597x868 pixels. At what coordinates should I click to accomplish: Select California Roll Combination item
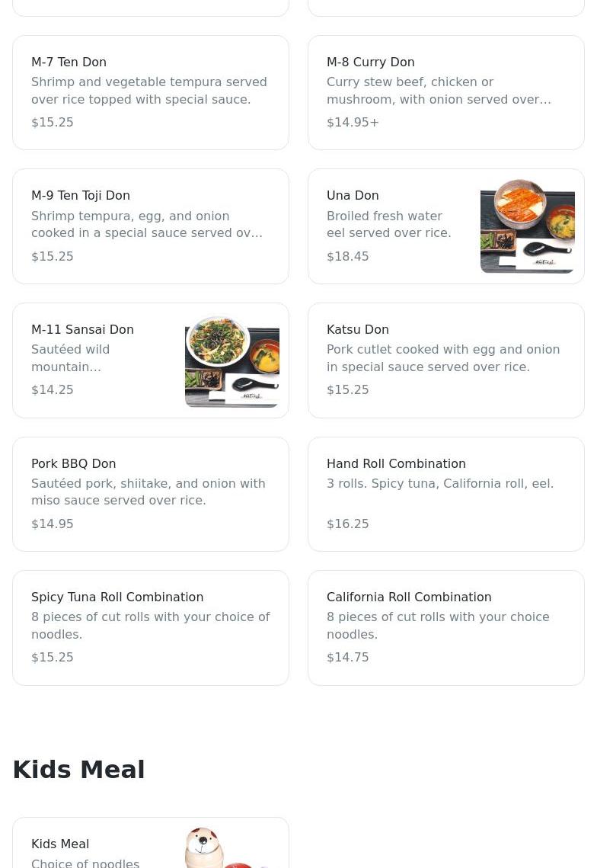point(445,628)
